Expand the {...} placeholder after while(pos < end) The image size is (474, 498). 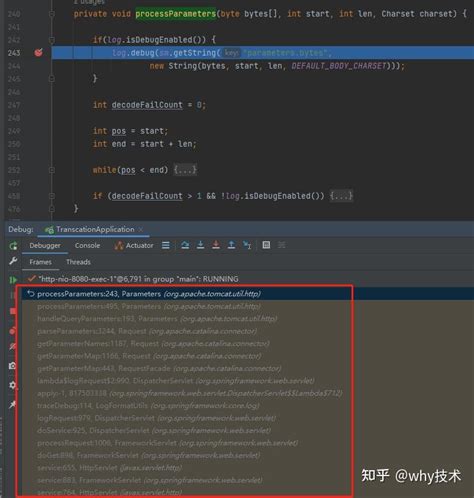pyautogui.click(x=185, y=170)
